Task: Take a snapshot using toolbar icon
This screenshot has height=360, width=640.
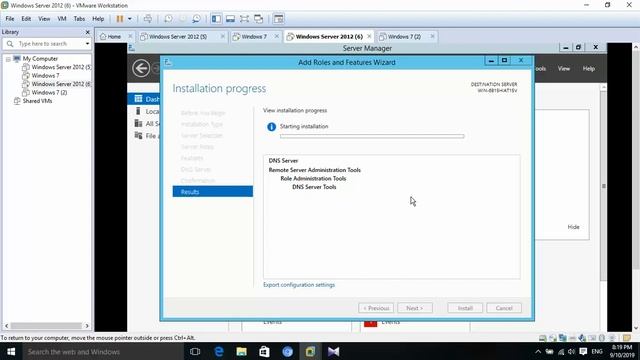Action: 168,19
